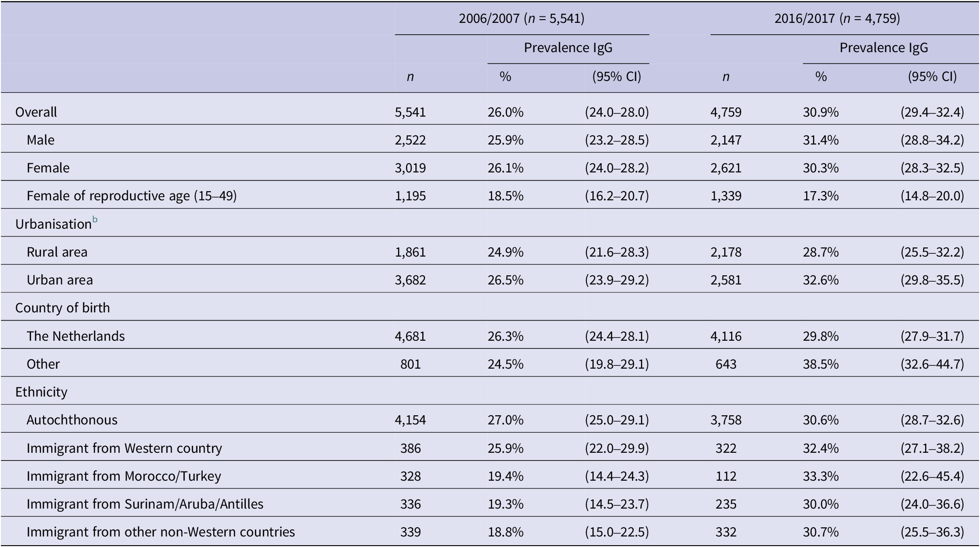Click the Female of reproductive age (15–49) label
980x547 pixels.
pyautogui.click(x=131, y=196)
